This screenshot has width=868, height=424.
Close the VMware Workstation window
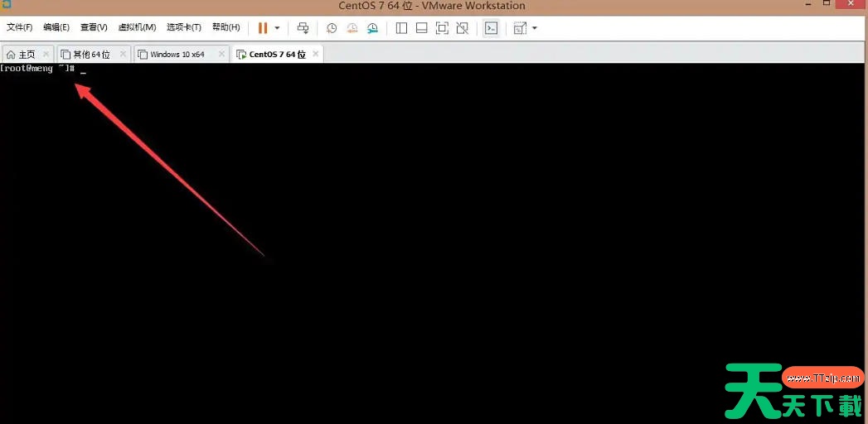click(851, 4)
